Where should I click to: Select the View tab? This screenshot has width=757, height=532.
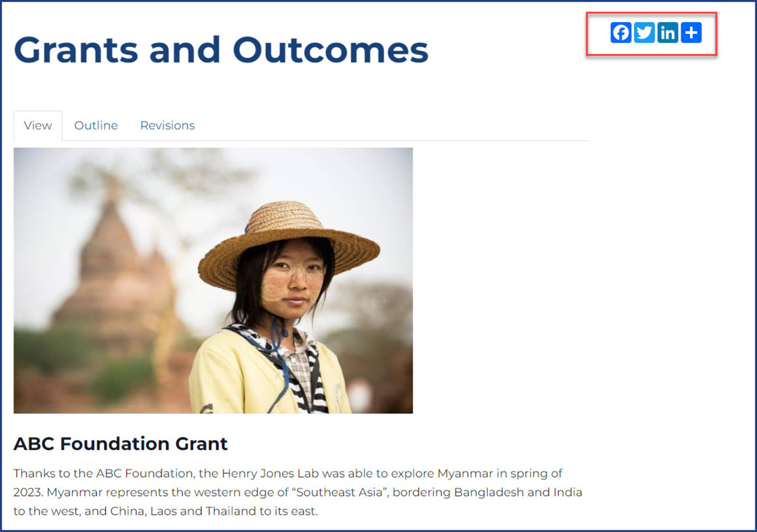point(38,125)
